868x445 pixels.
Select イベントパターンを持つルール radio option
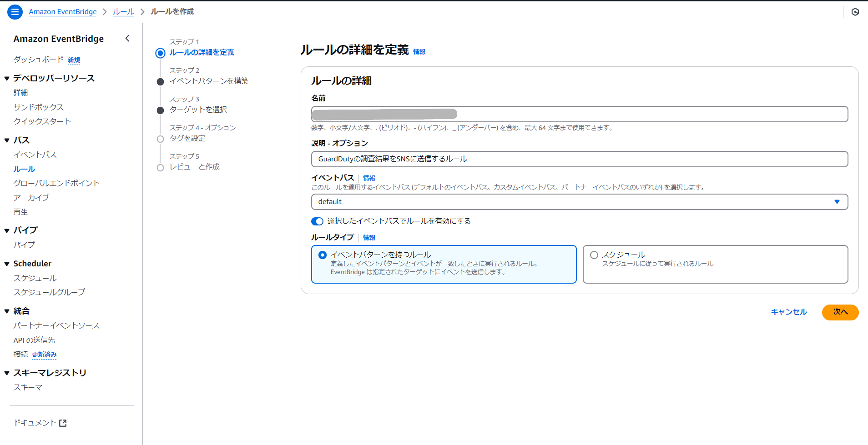pyautogui.click(x=323, y=255)
